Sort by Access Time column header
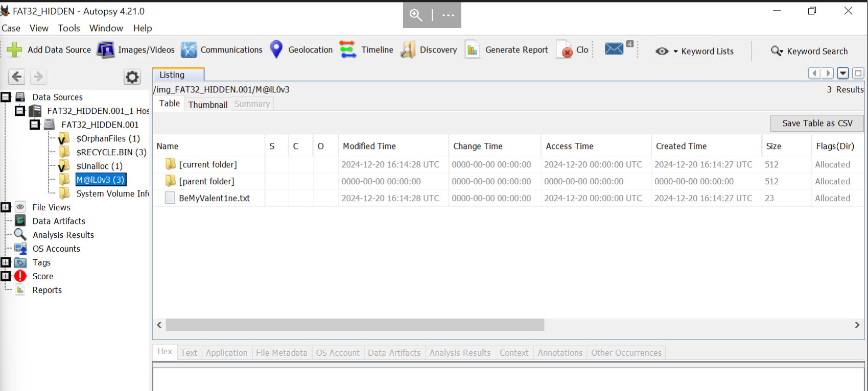 pos(596,146)
